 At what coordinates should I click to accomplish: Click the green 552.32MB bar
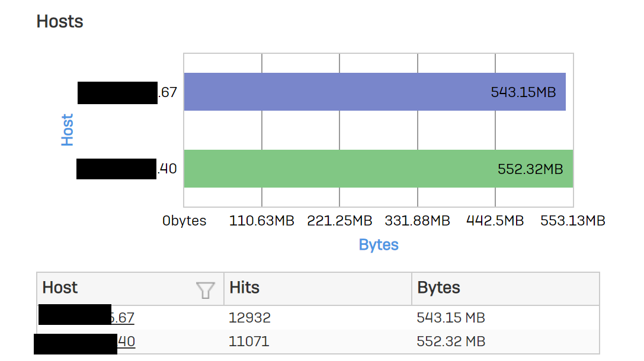pos(378,169)
